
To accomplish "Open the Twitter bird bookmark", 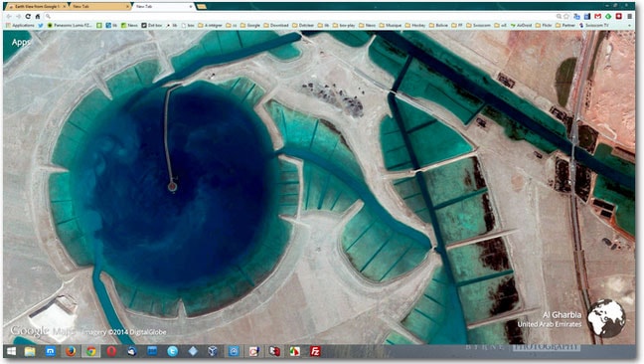I will [x=41, y=26].
